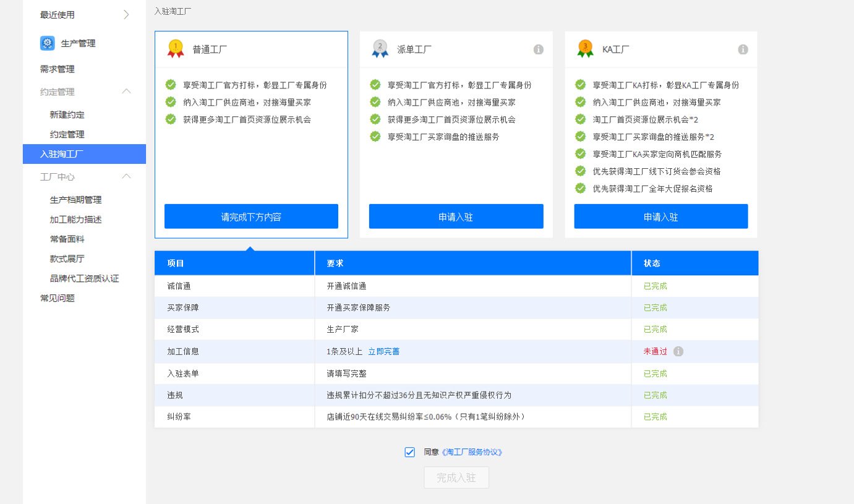Click the 买家保障 row label
The image size is (854, 504).
tap(183, 307)
